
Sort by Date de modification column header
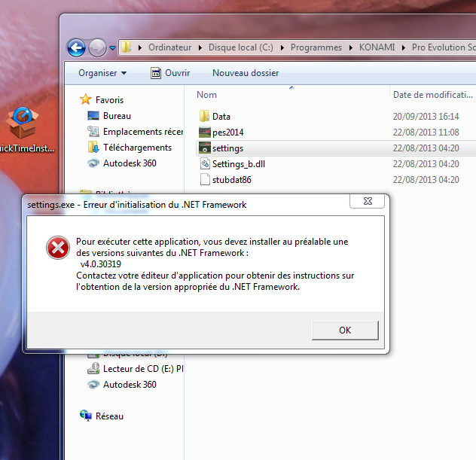tap(433, 95)
